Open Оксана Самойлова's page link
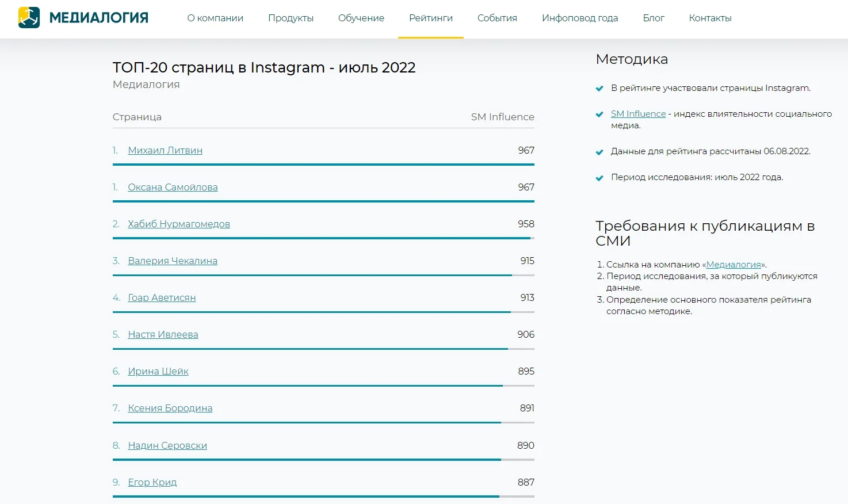 (x=173, y=187)
